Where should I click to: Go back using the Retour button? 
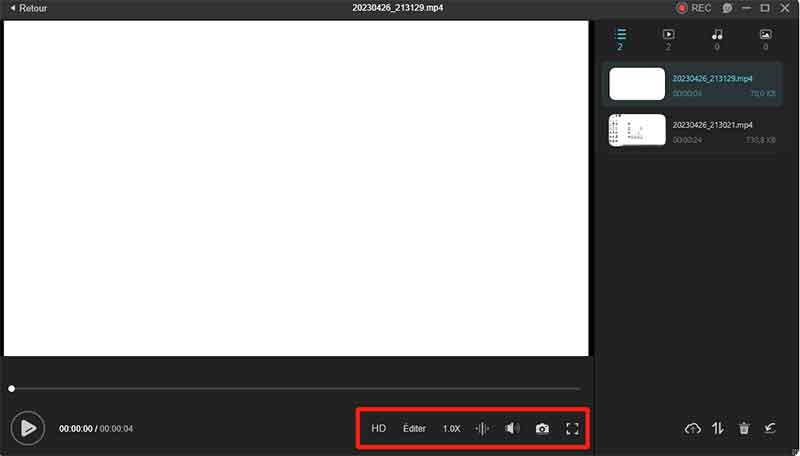(x=29, y=8)
